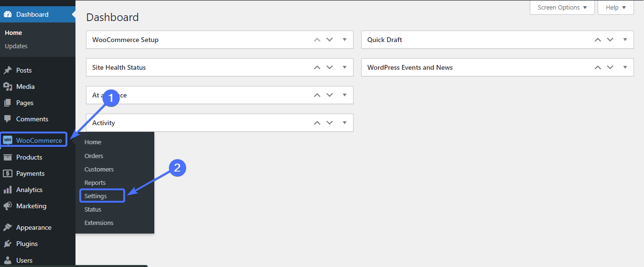Go to the Updates link
The width and height of the screenshot is (644, 267).
[x=16, y=46]
